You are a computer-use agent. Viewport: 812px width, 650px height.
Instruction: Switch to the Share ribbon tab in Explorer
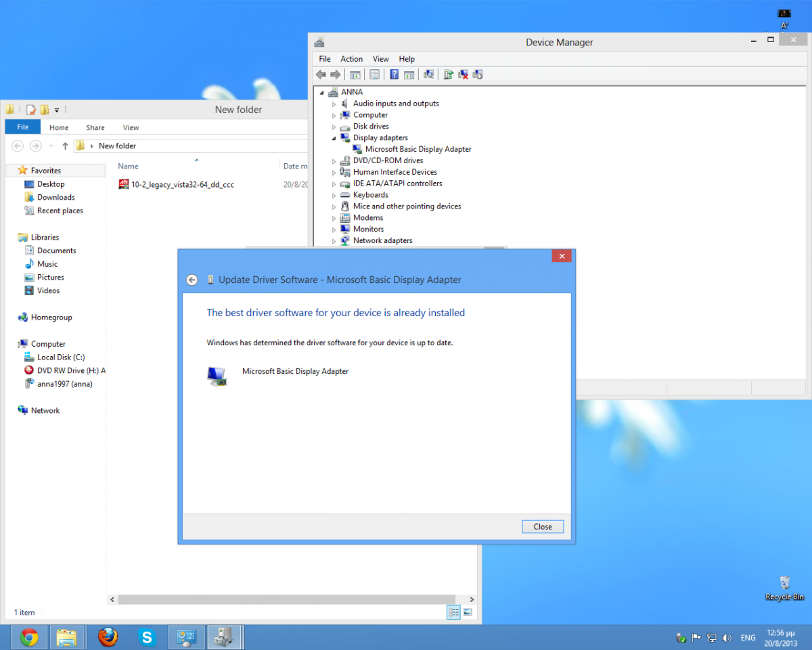point(95,127)
